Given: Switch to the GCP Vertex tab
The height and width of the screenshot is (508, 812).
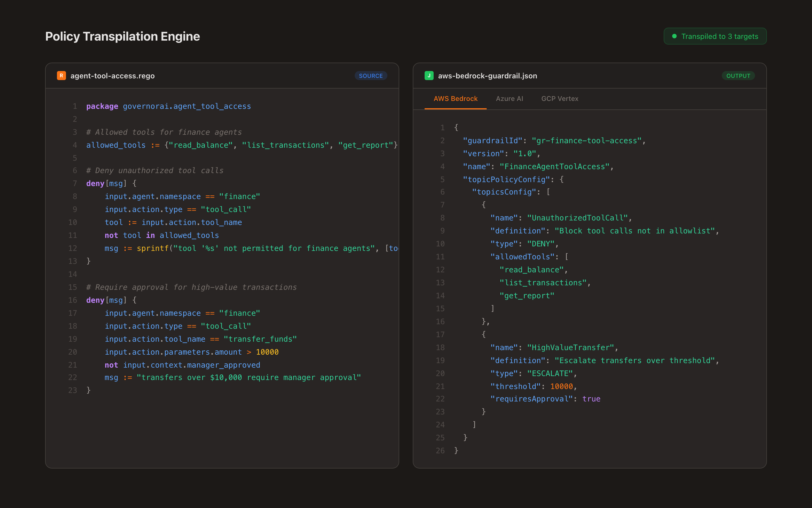Looking at the screenshot, I should (x=559, y=98).
